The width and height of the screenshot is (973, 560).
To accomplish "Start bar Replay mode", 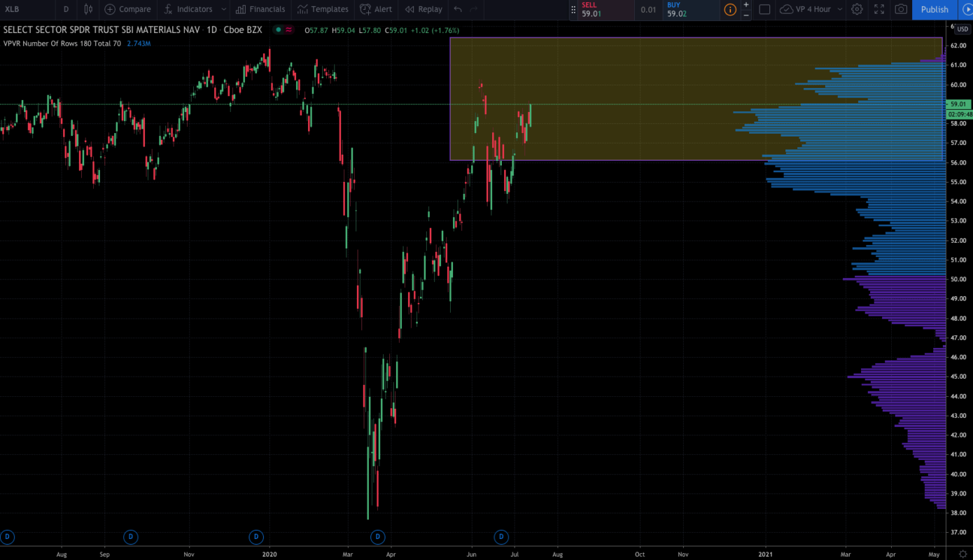I will point(423,9).
